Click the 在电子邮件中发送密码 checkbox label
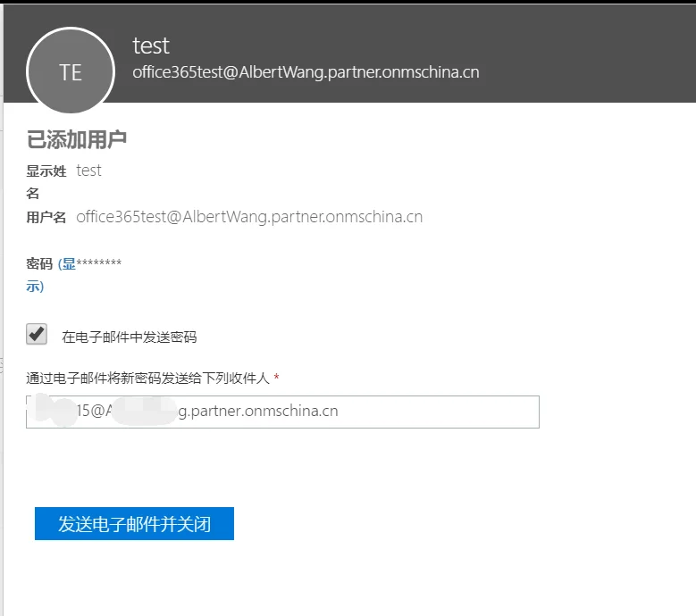Screen dimensions: 696x616 130,337
